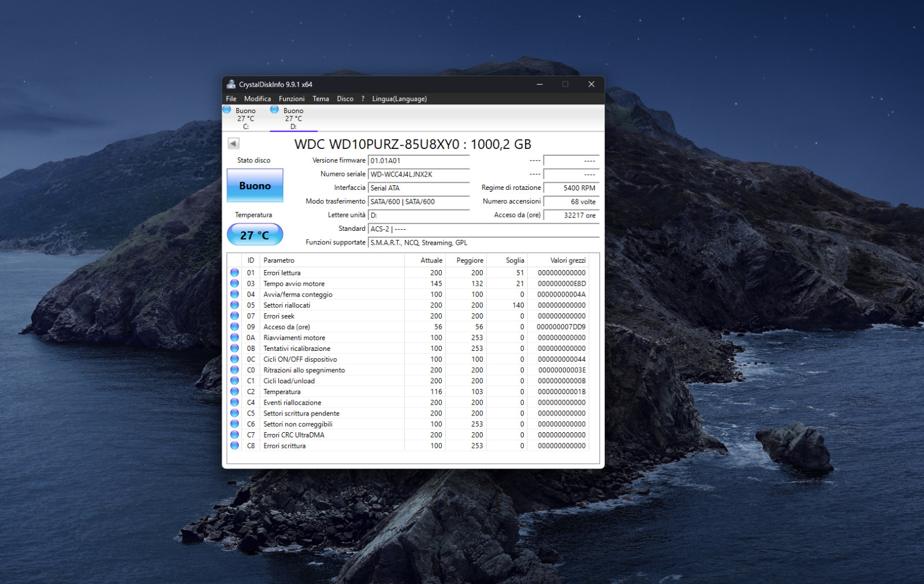Click the Interfaccia field showing Serial ATA

(419, 188)
